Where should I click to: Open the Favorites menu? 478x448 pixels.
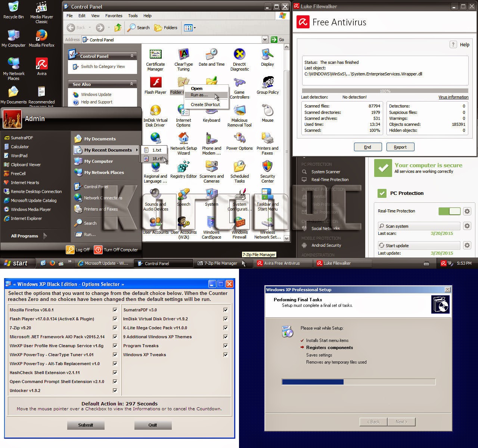(x=114, y=16)
